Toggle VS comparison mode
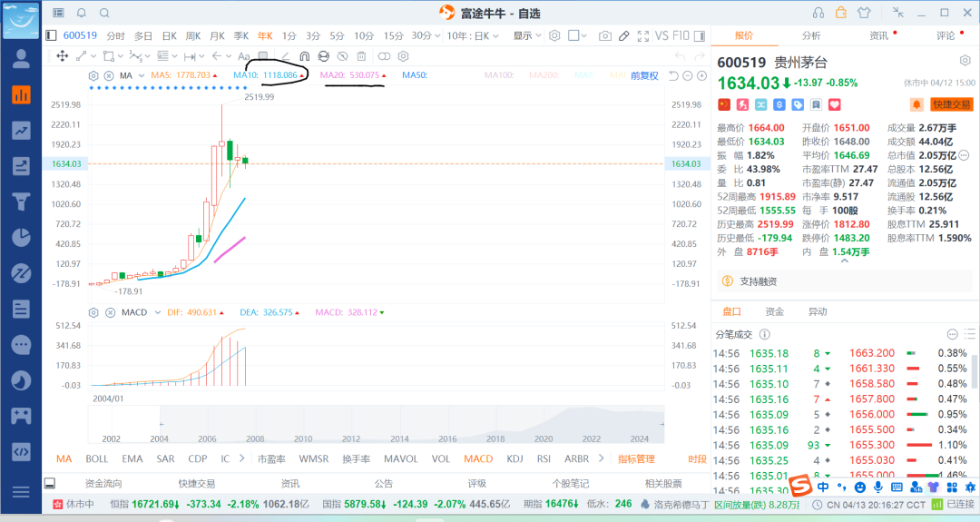Viewport: 980px width, 522px height. (661, 35)
